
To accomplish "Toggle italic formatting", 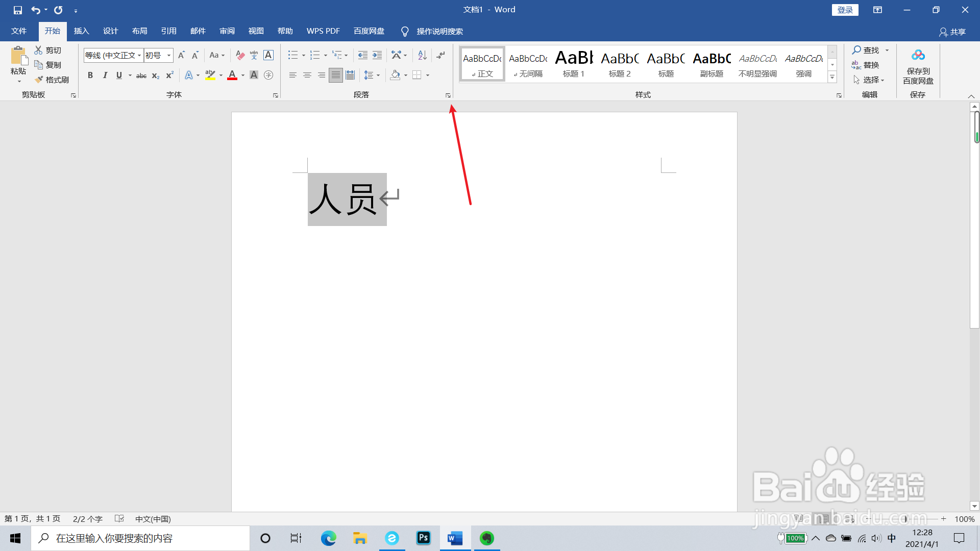I will click(105, 75).
